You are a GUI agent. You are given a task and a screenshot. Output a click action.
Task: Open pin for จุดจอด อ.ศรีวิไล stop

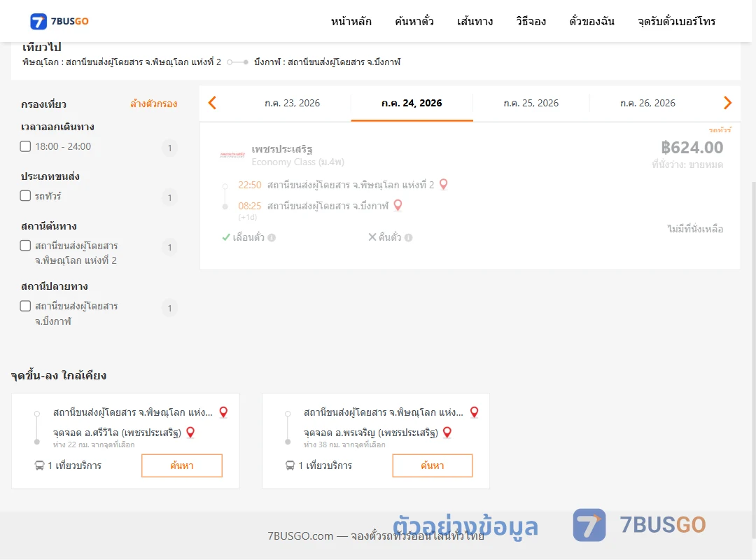point(190,432)
